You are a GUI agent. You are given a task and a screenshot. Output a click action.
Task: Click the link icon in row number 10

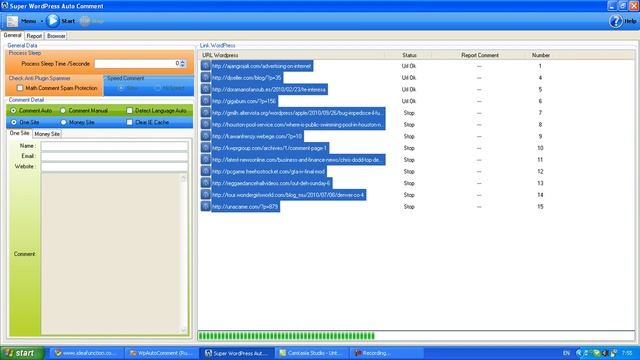206,148
